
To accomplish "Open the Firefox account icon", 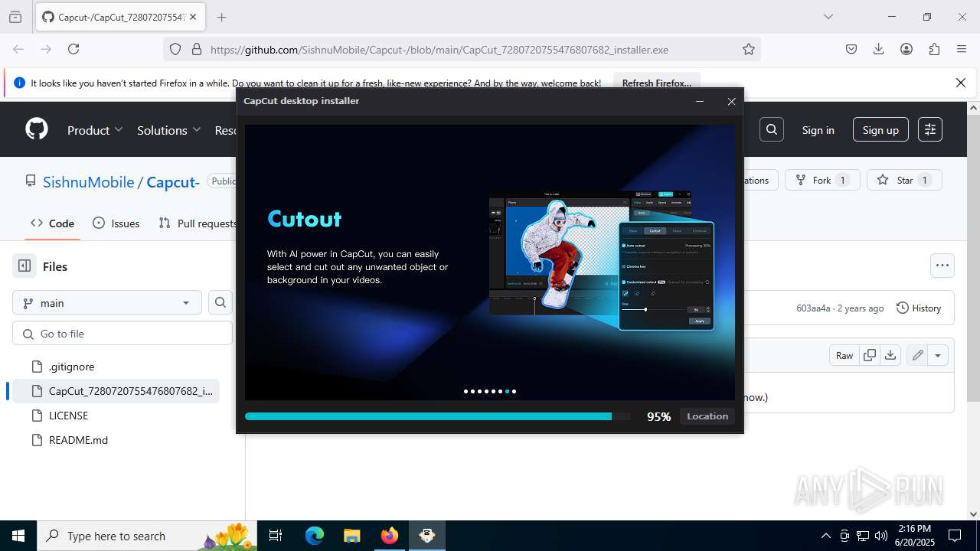I will (x=906, y=49).
